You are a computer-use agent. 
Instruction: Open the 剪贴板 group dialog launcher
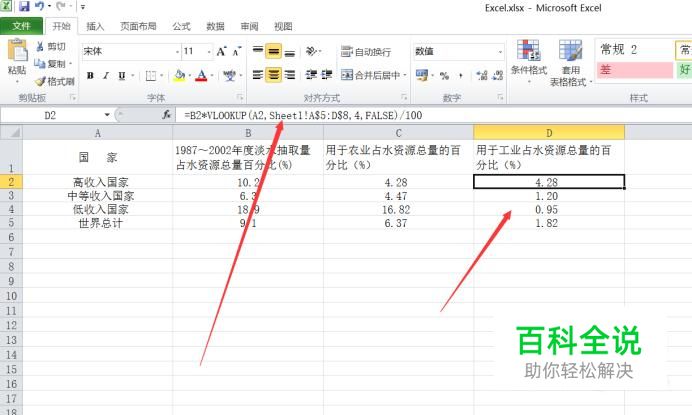[x=72, y=97]
